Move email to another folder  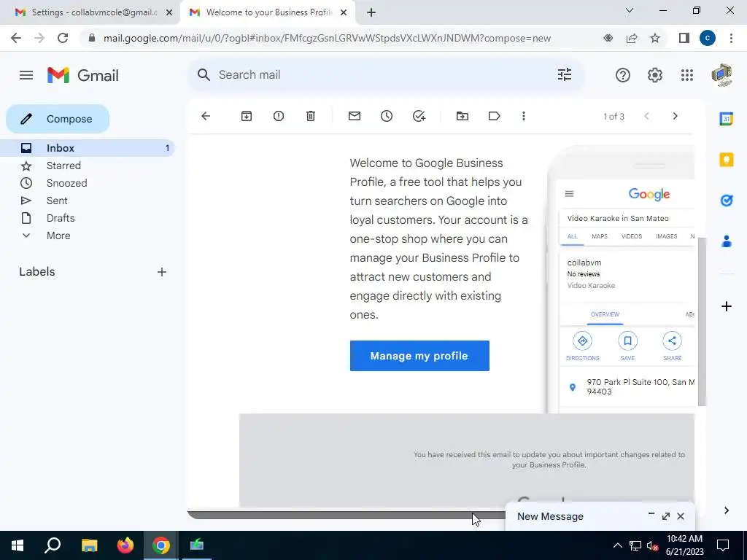462,116
